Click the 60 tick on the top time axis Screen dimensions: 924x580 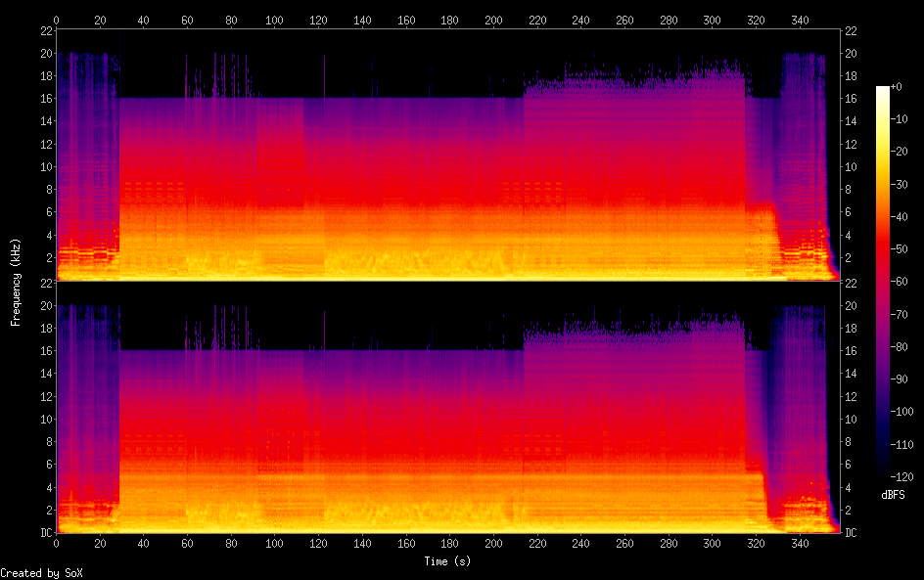[188, 20]
